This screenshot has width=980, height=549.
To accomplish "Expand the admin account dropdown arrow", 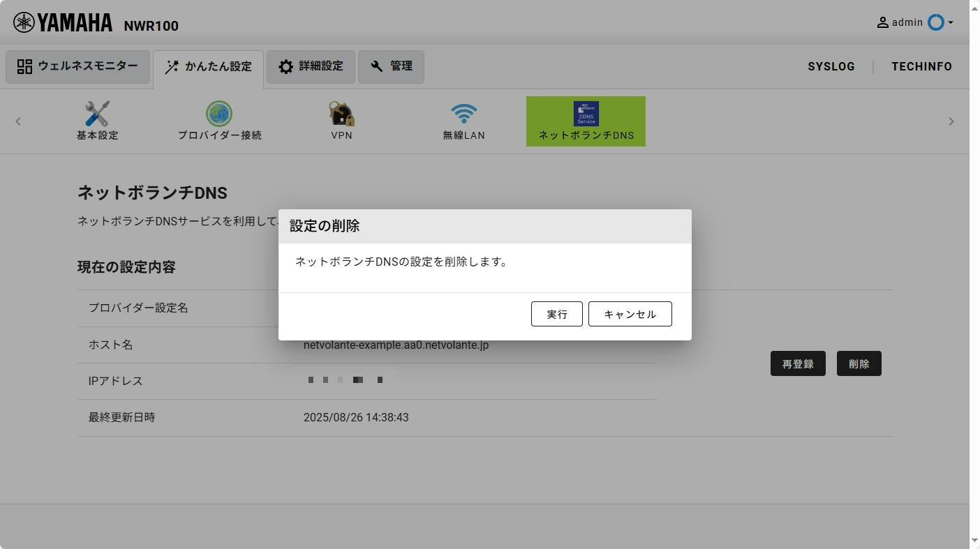I will 951,23.
